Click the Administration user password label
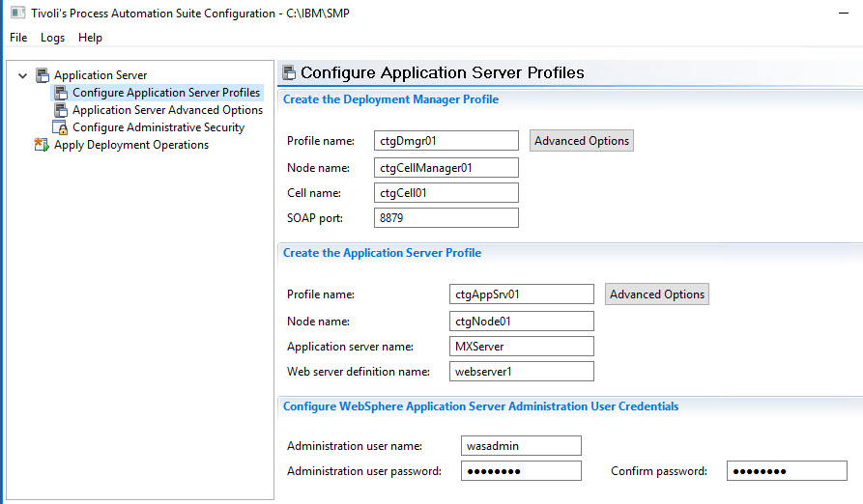 (363, 471)
